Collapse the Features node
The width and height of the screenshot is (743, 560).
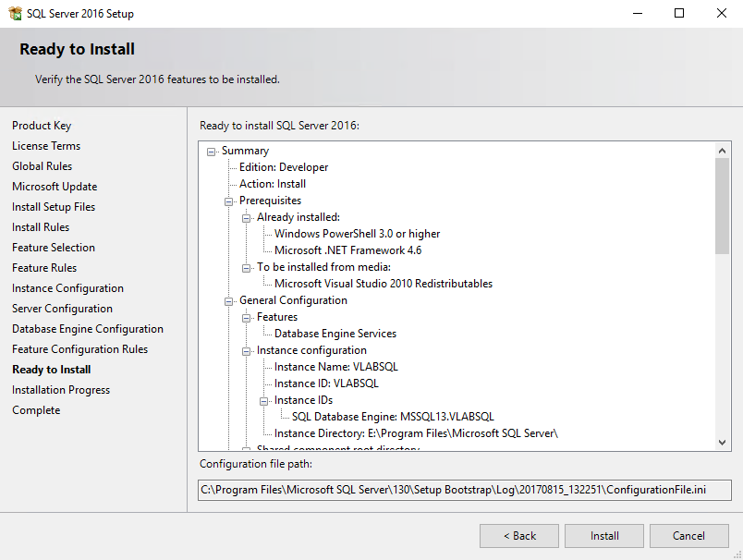(x=246, y=318)
